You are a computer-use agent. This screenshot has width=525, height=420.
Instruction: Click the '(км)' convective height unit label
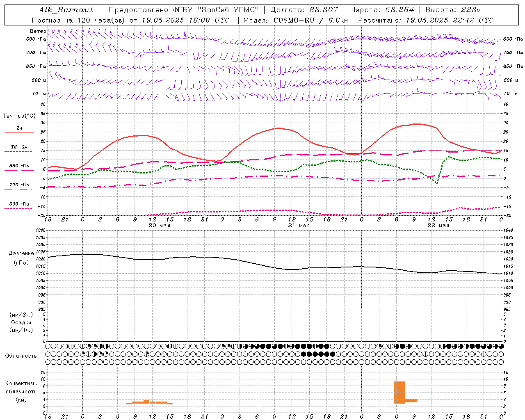[x=21, y=399]
